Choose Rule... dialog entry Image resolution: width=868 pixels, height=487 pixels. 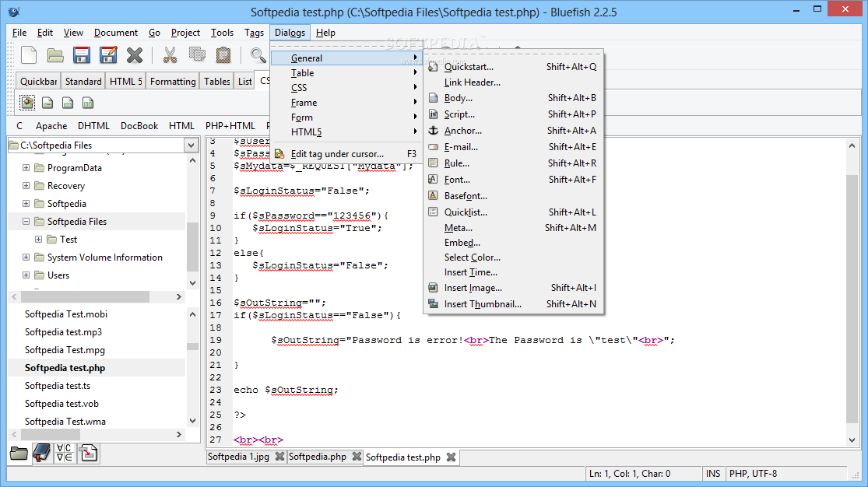point(513,163)
